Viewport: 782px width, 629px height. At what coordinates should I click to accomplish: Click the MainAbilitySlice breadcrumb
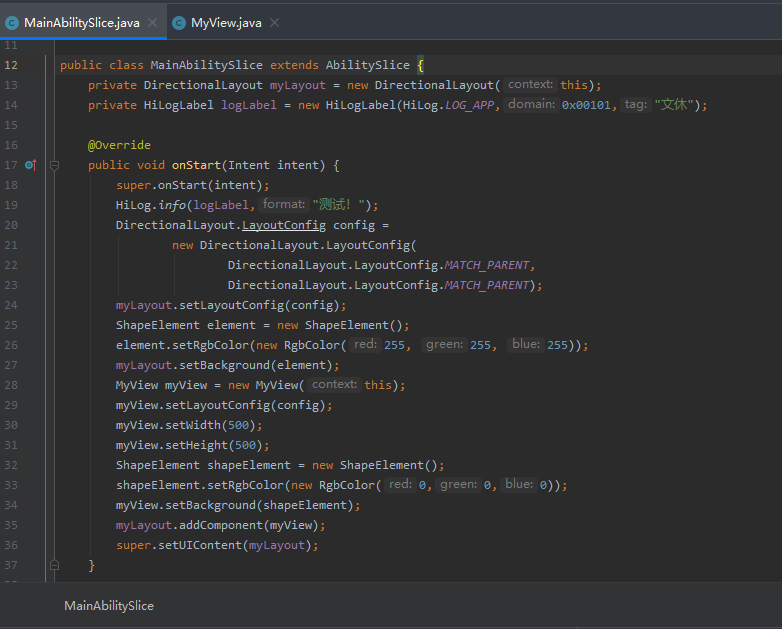(x=109, y=606)
